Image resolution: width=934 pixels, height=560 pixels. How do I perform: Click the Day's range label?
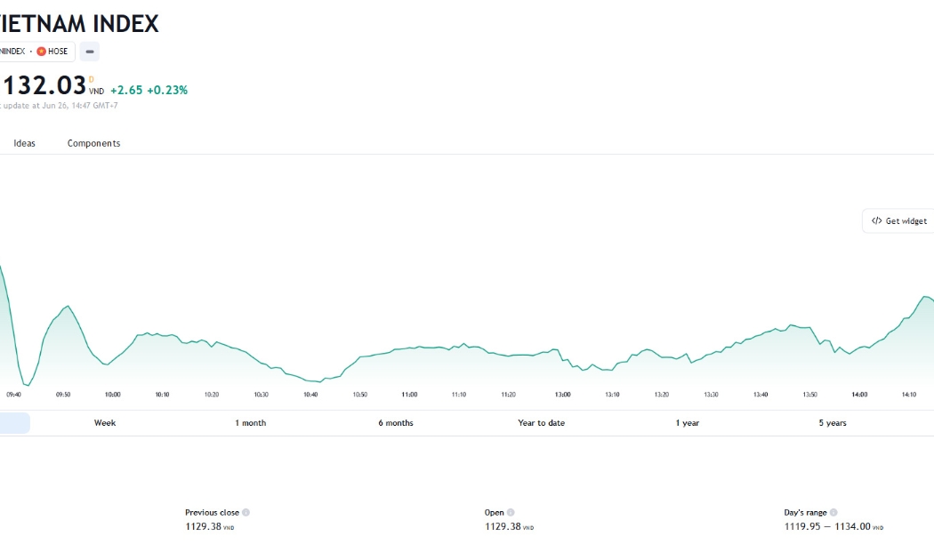click(x=805, y=512)
